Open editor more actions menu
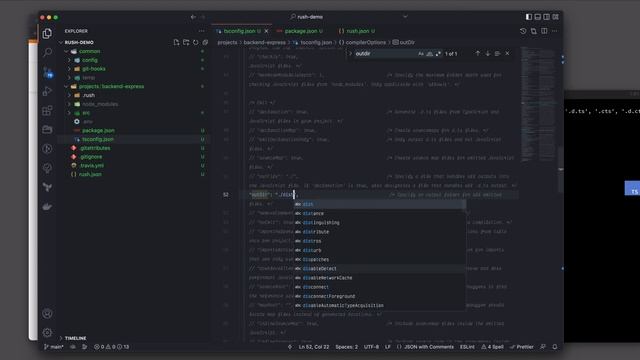The height and width of the screenshot is (360, 640). point(555,31)
